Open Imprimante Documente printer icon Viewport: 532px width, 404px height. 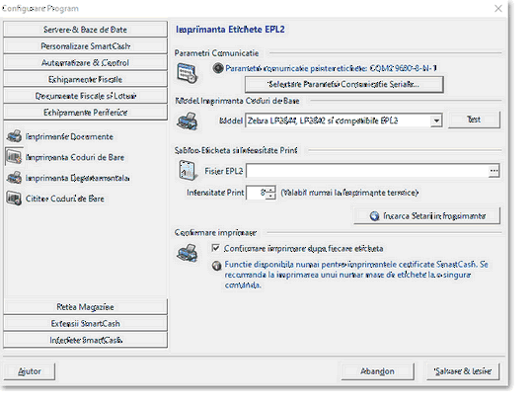(14, 136)
